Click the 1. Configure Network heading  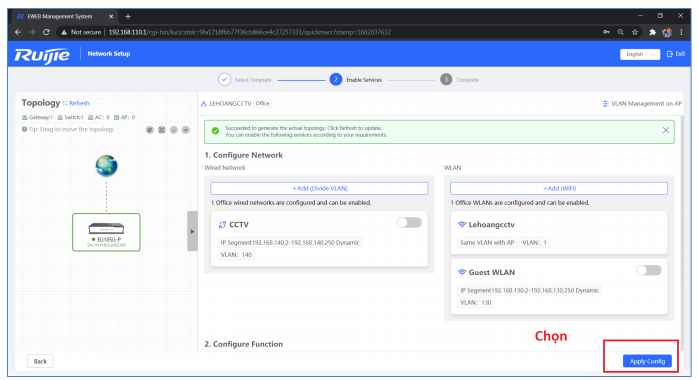[243, 155]
